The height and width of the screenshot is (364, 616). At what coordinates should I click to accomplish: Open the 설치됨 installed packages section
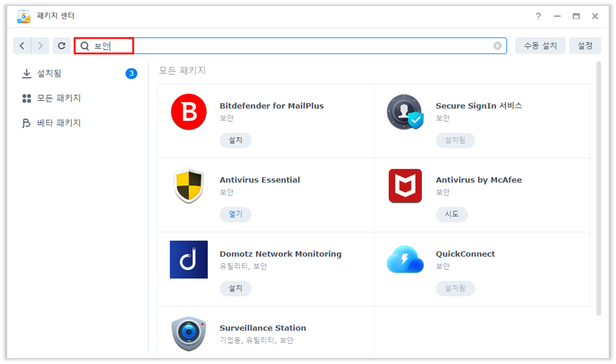80,73
